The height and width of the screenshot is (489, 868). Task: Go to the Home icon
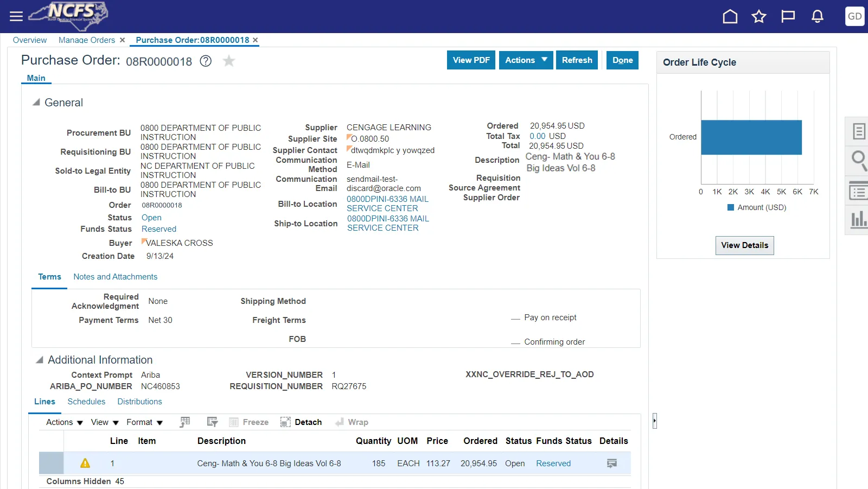tap(730, 16)
